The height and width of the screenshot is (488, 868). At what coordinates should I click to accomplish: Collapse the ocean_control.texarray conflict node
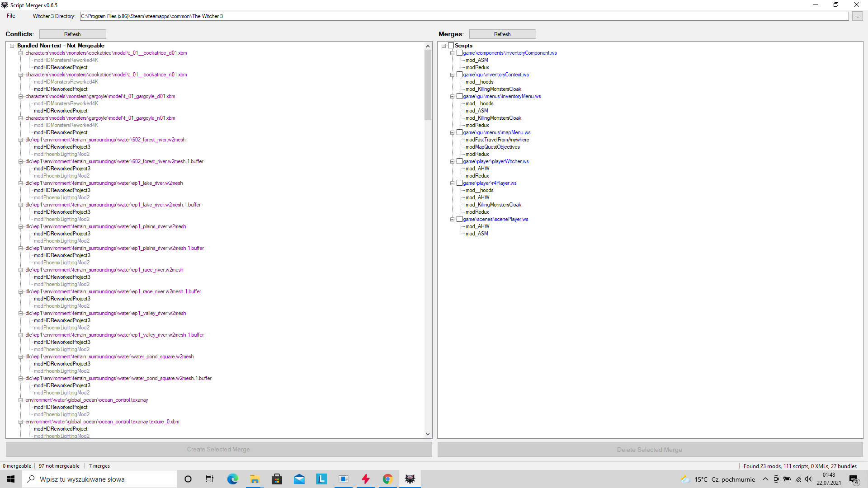[x=20, y=400]
